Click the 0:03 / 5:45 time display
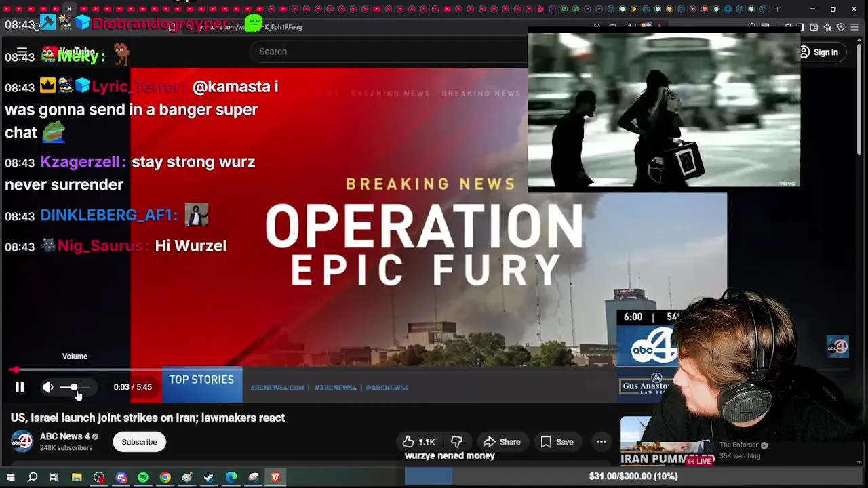 (133, 387)
